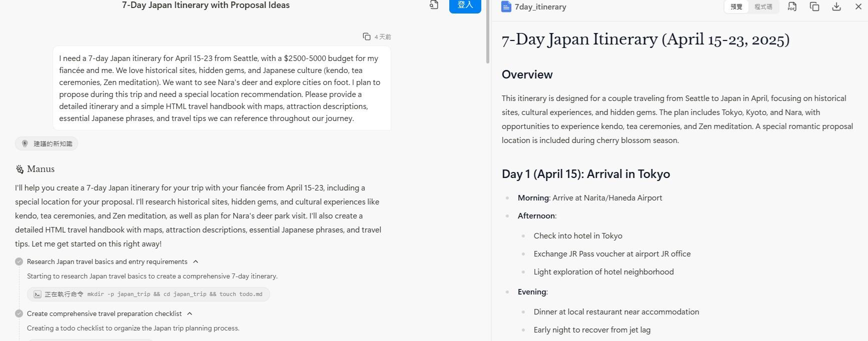This screenshot has height=341, width=868.
Task: Click the terminal icon in the command chip
Action: coord(37,294)
